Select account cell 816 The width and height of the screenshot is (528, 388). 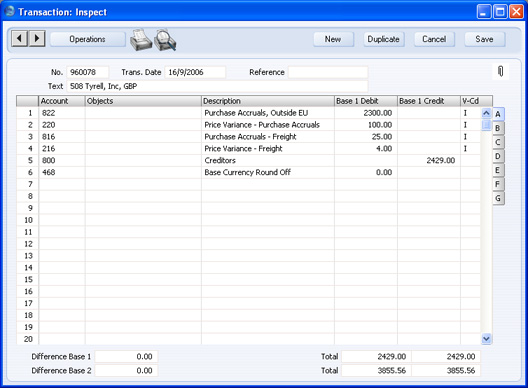point(62,137)
